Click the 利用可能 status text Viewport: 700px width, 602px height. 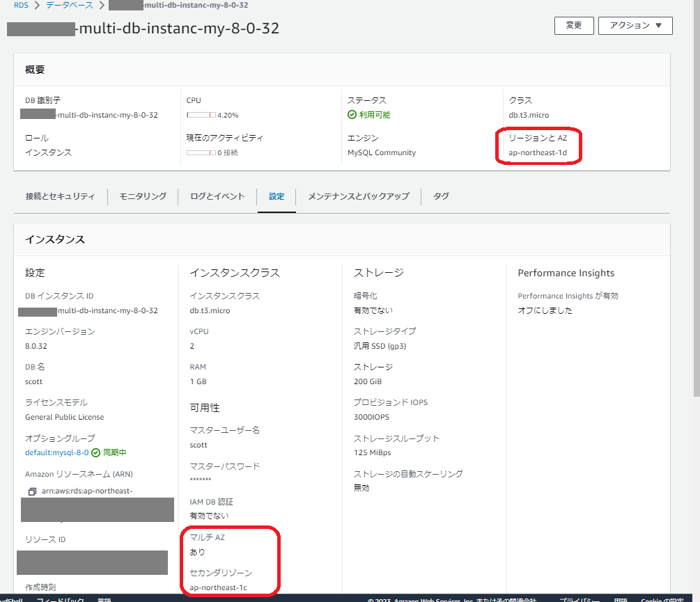374,115
